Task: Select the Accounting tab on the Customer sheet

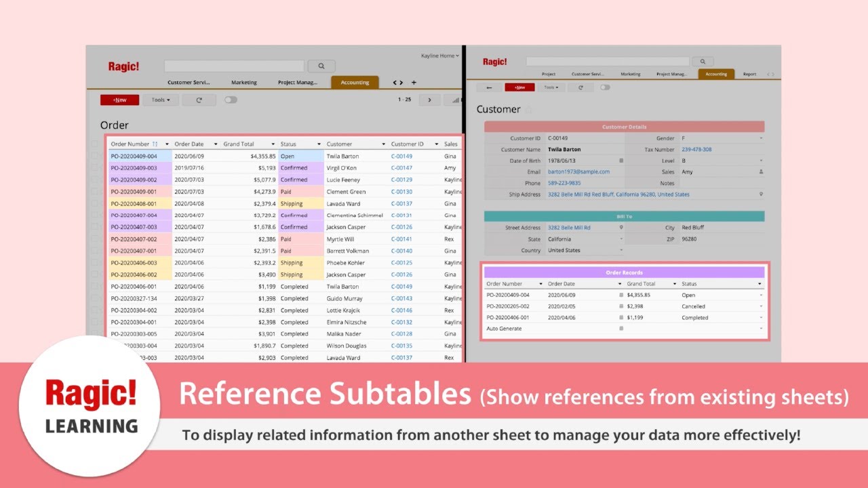Action: coord(716,75)
